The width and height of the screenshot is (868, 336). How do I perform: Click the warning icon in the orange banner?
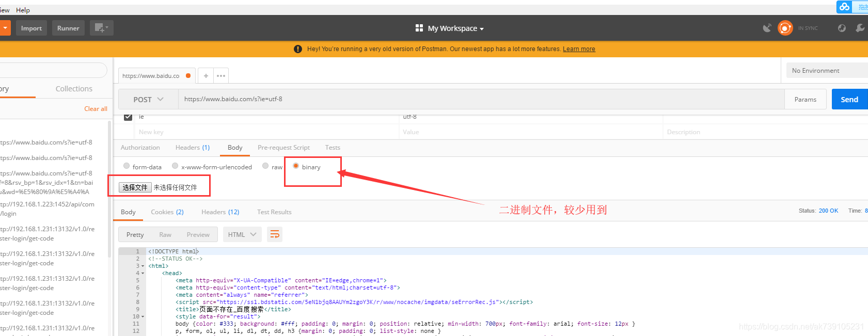pos(298,49)
